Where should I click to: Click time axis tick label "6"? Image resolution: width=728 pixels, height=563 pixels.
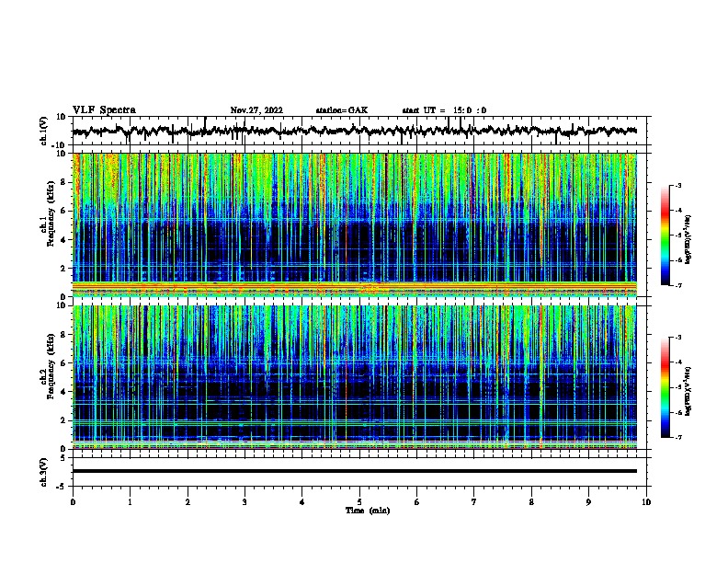click(416, 502)
